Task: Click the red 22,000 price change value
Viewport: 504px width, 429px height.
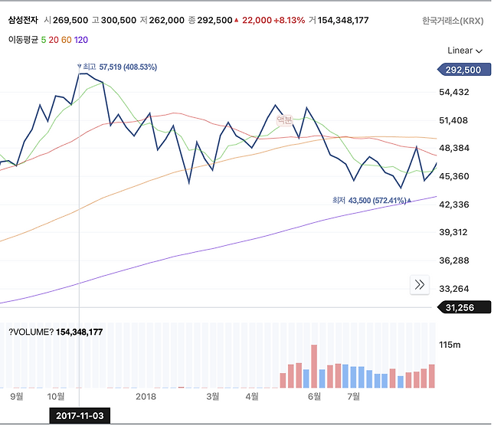Action: [257, 20]
